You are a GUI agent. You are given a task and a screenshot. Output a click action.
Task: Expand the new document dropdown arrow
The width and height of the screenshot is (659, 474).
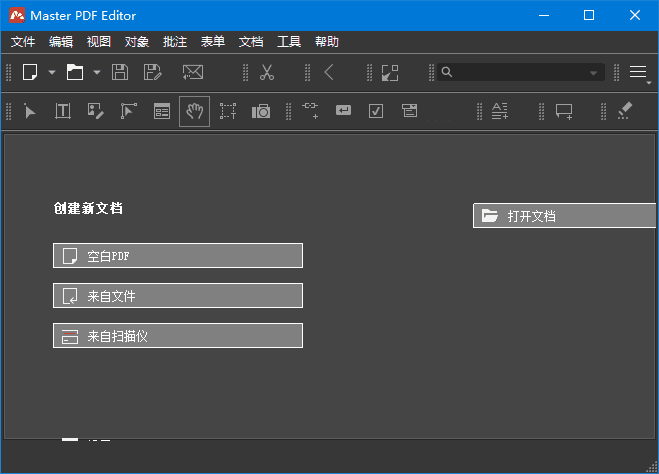(x=52, y=72)
